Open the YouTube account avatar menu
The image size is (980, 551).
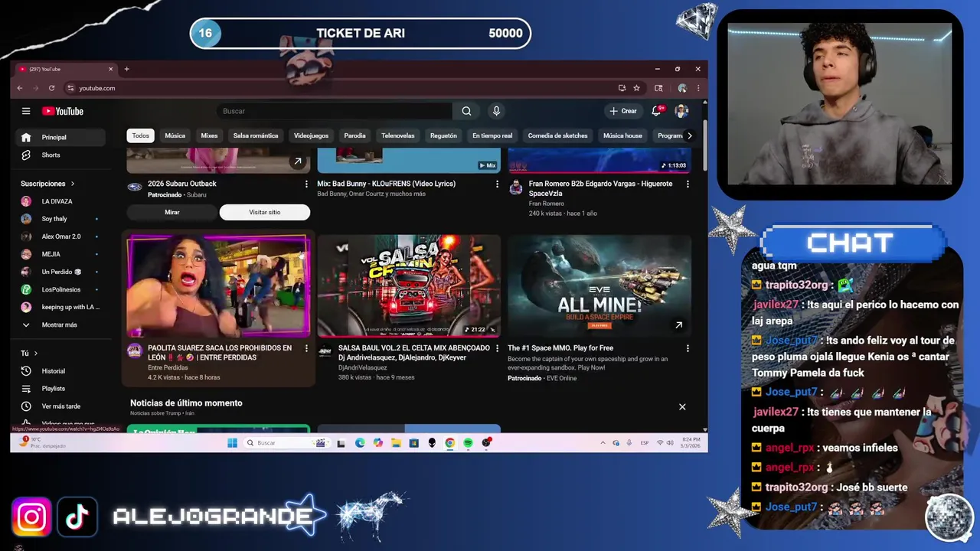click(681, 111)
